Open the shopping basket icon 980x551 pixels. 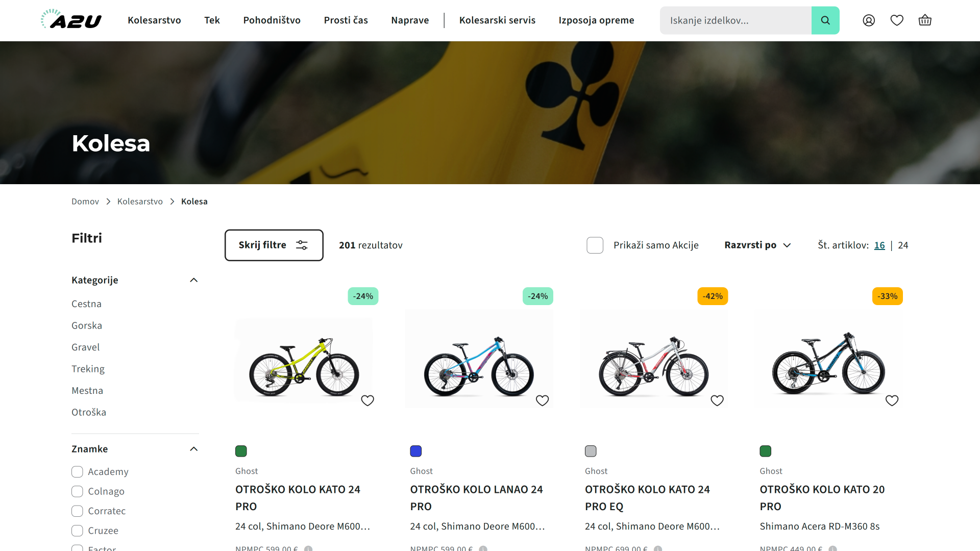(x=925, y=20)
